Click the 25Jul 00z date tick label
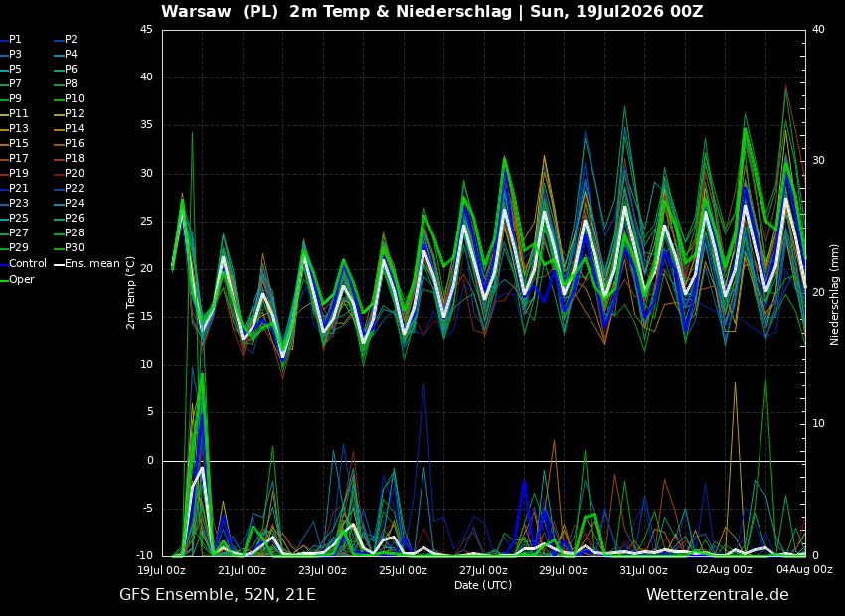Viewport: 845px width, 616px height. coord(403,569)
